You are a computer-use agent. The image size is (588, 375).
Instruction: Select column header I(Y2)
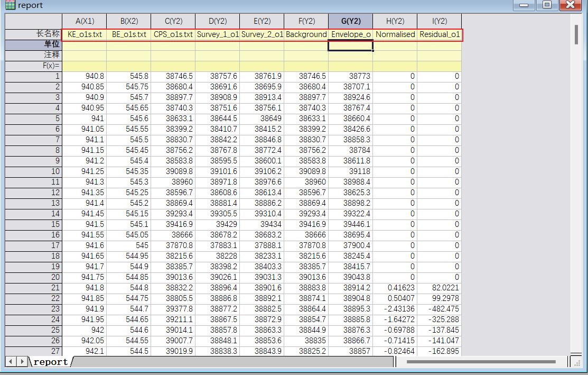(439, 21)
